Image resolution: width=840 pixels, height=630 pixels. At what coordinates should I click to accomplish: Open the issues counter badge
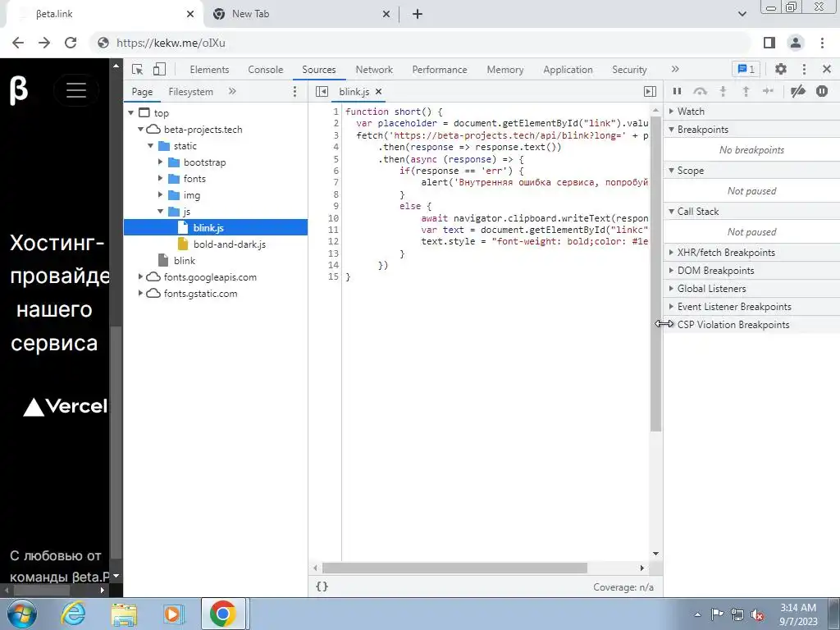(746, 69)
